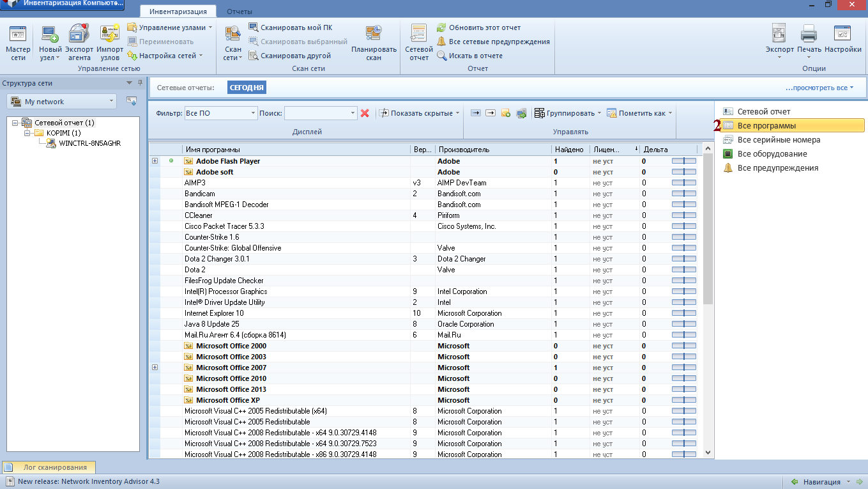This screenshot has height=489, width=868.
Task: Open the Показать скрытые dropdown
Action: (420, 113)
